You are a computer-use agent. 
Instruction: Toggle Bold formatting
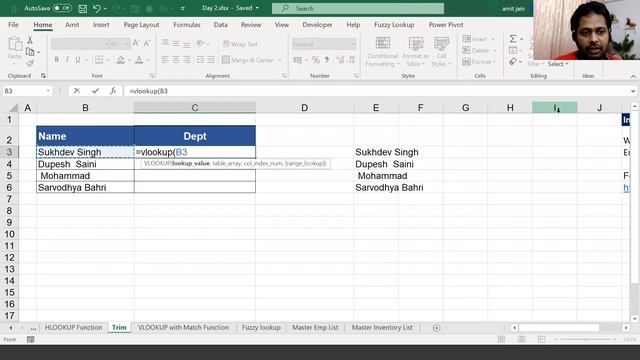click(x=57, y=60)
